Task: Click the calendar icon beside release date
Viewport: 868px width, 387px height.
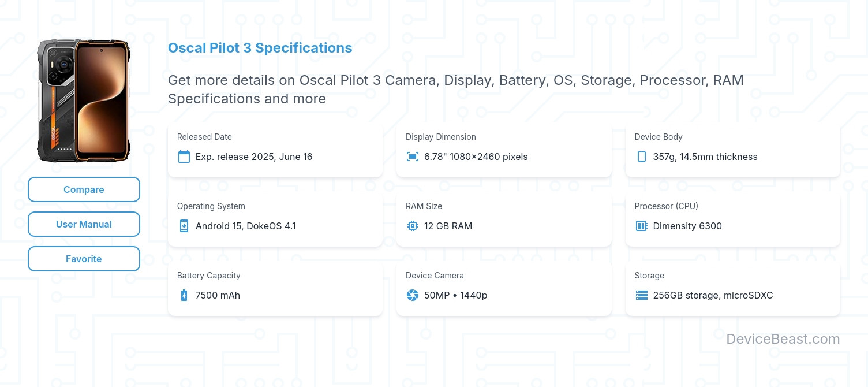Action: point(184,157)
